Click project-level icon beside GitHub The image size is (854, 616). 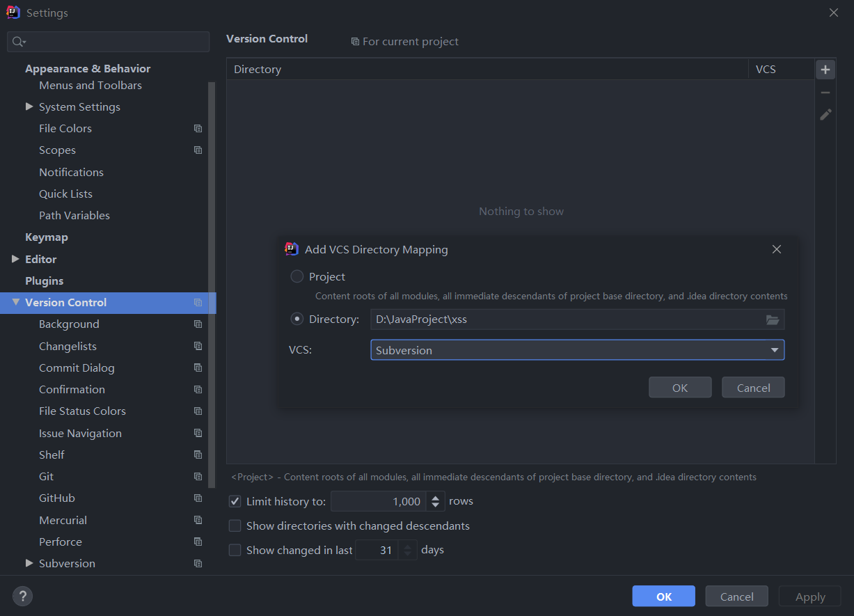[x=198, y=498]
